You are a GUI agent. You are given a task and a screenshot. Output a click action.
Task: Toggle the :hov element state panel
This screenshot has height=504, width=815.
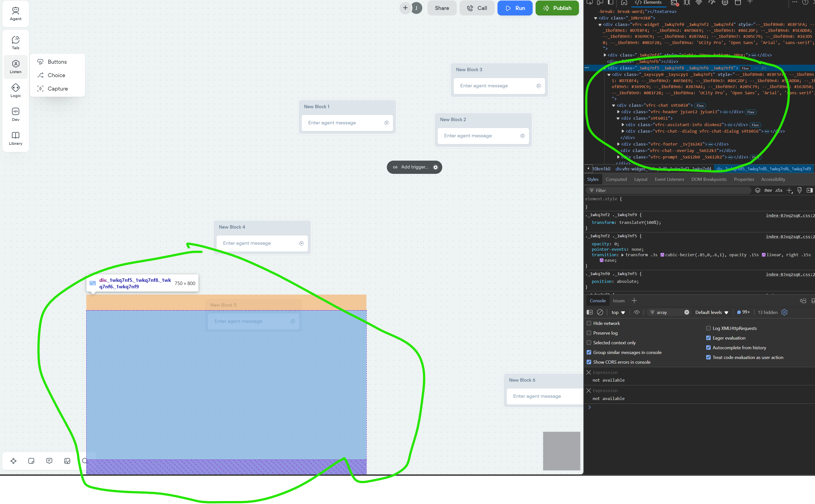coord(768,190)
